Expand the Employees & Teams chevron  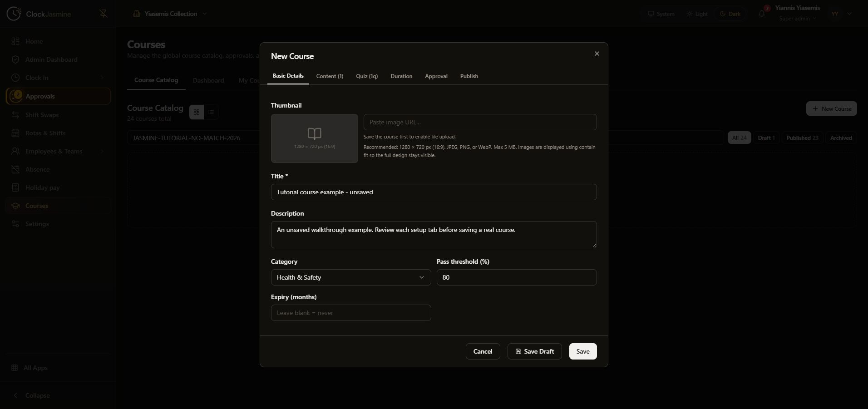pos(102,151)
